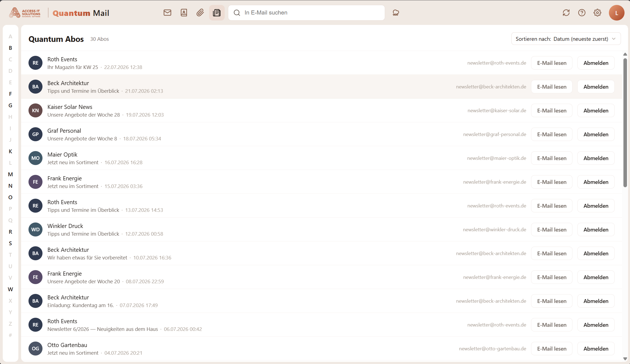Click the Maier Optik sender name
Viewport: 630px width, 364px height.
[62, 155]
